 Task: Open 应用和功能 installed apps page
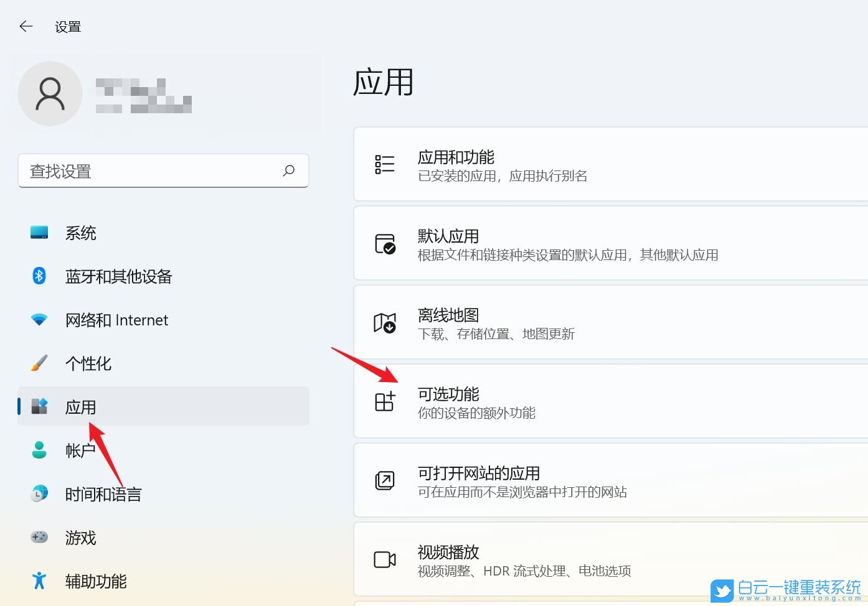click(x=610, y=165)
